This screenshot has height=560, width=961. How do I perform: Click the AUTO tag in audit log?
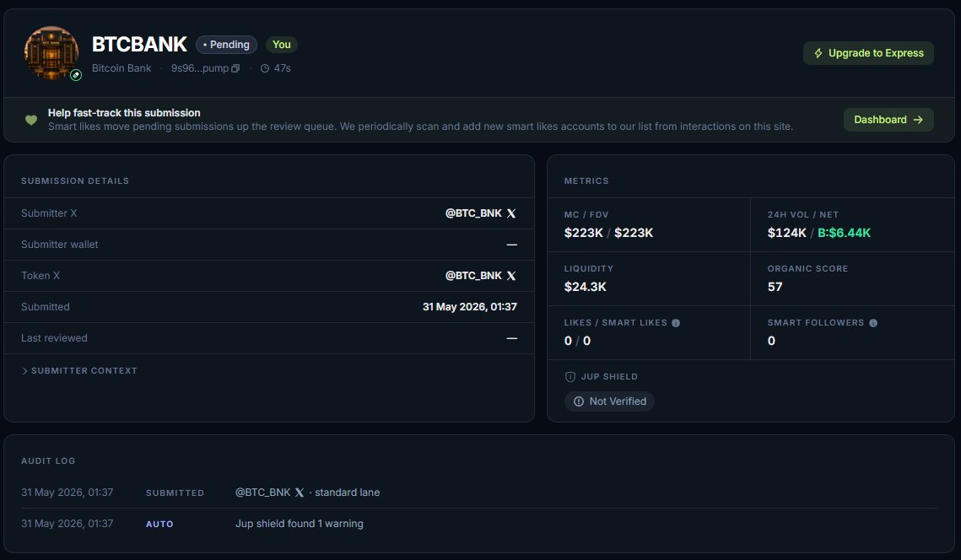click(159, 525)
